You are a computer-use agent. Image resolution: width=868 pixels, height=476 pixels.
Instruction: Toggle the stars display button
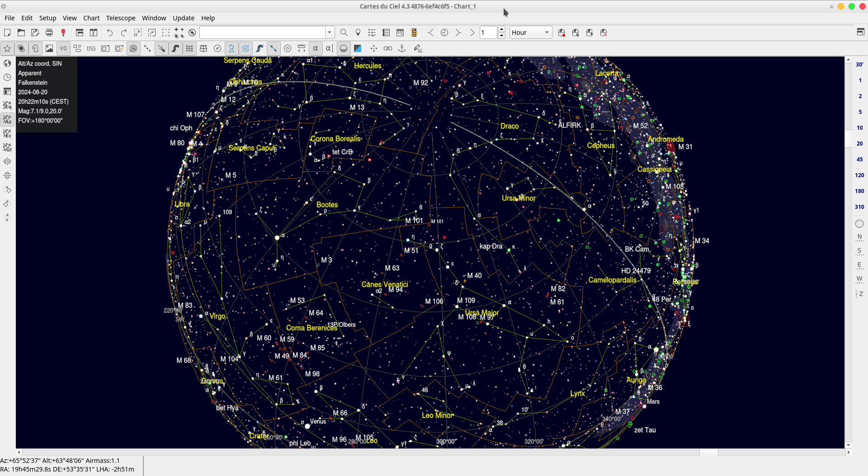coord(7,48)
